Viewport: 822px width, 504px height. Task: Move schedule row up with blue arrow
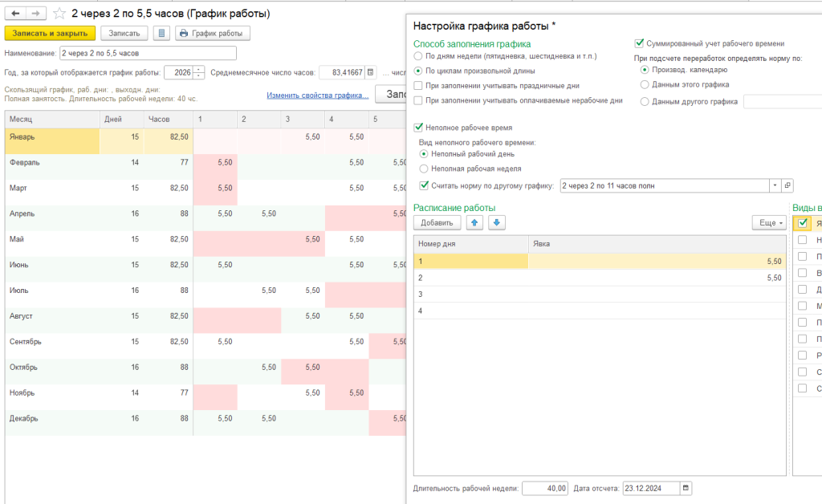[475, 222]
